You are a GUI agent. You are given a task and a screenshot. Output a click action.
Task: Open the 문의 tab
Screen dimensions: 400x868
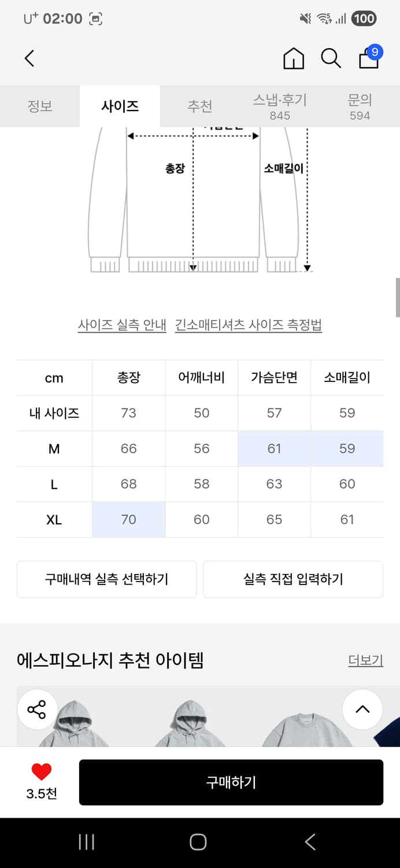pos(360,106)
